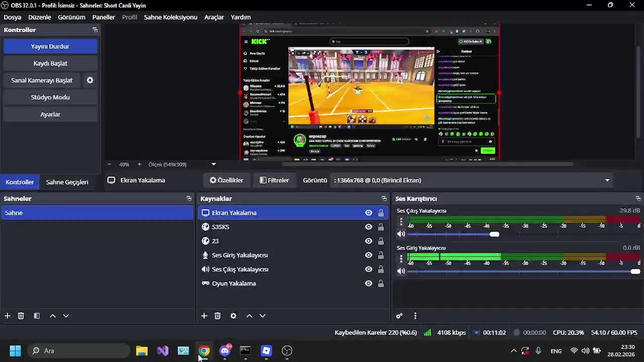644x362 pixels.
Task: Move scene down arrow in Sahneler
Action: (x=66, y=316)
